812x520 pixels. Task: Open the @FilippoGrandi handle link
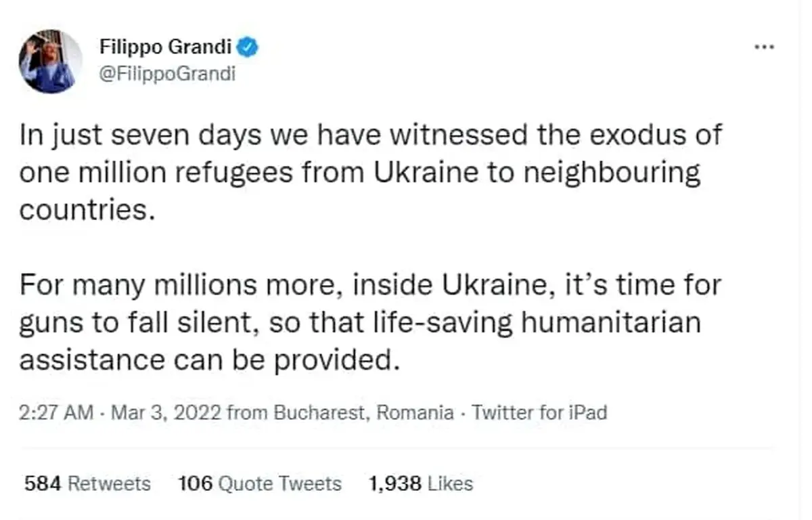pyautogui.click(x=167, y=74)
